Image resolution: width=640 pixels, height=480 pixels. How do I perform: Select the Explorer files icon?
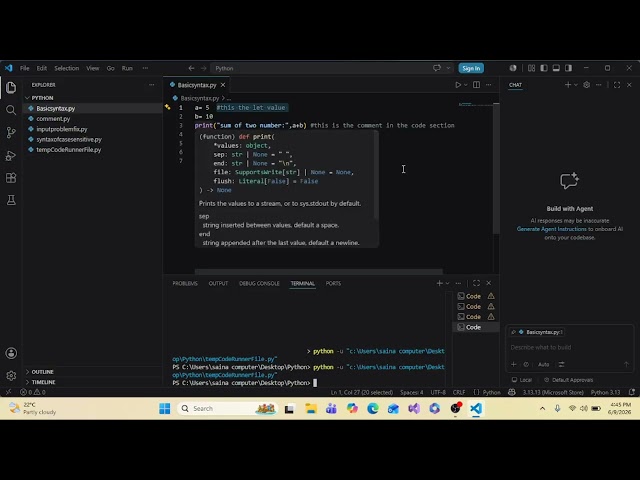(x=11, y=87)
